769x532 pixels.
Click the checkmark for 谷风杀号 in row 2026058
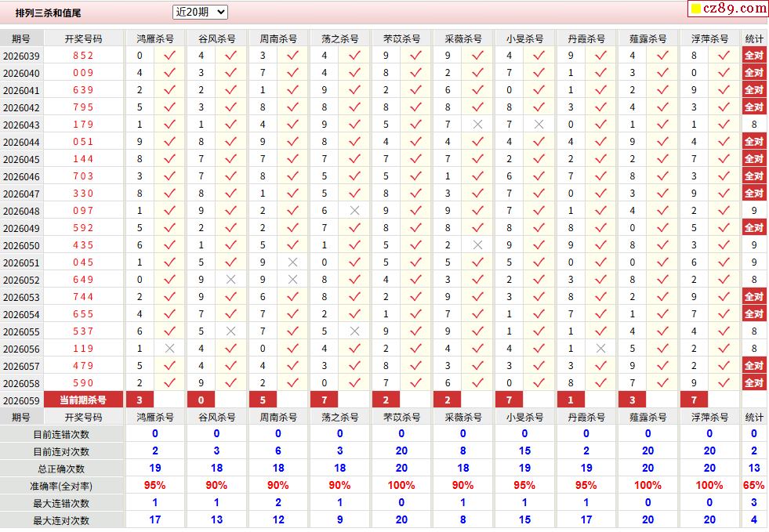(231, 383)
